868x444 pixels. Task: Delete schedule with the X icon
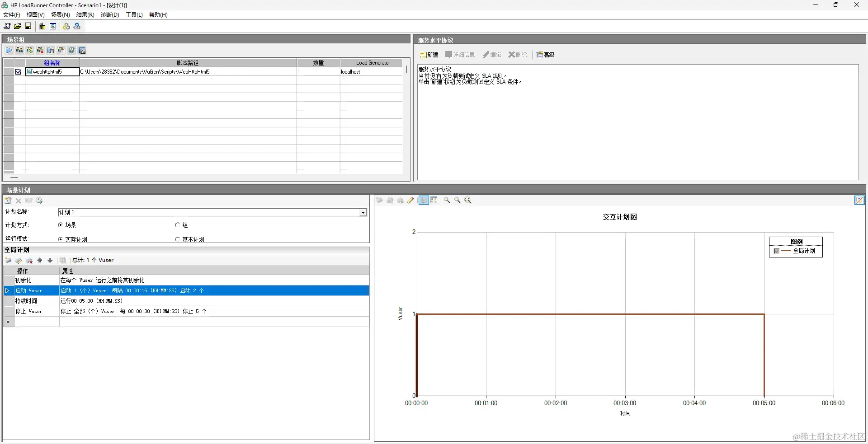[19, 201]
